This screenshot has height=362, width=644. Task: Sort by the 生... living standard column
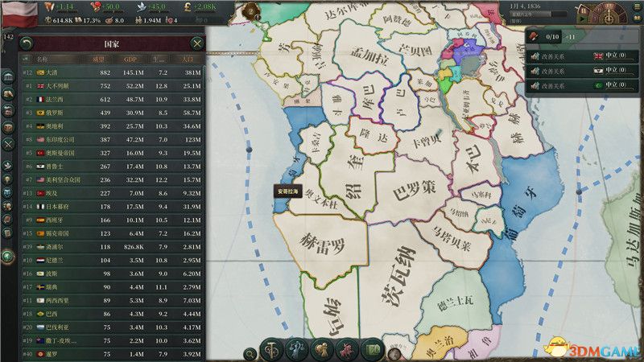(x=159, y=60)
